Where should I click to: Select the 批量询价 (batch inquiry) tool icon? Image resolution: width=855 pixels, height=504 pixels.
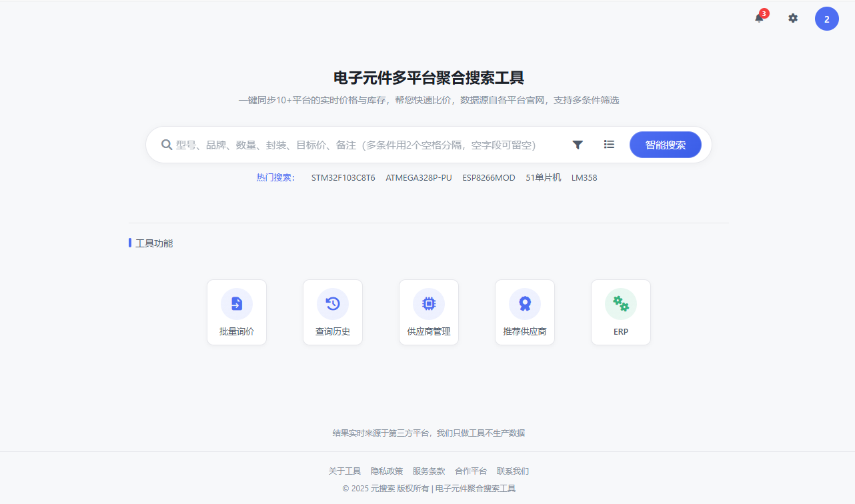point(237,303)
